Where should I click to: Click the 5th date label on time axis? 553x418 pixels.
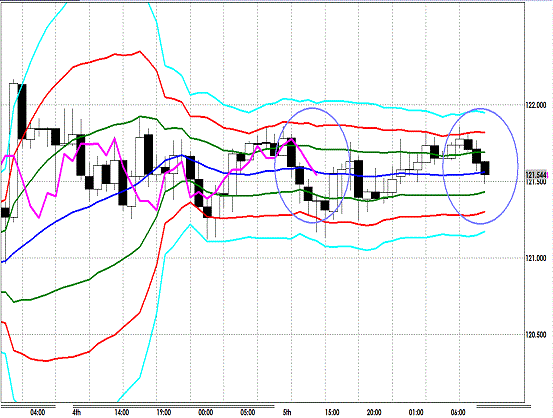click(287, 412)
